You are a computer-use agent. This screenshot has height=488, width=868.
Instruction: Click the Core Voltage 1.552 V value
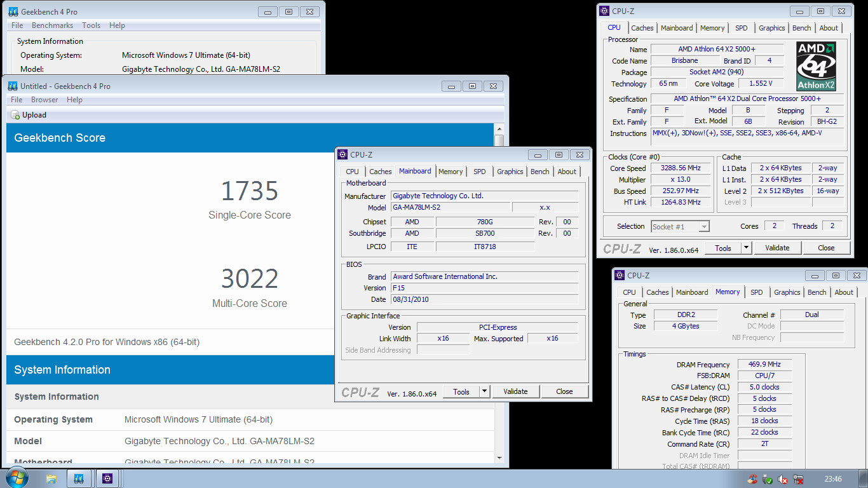[761, 84]
